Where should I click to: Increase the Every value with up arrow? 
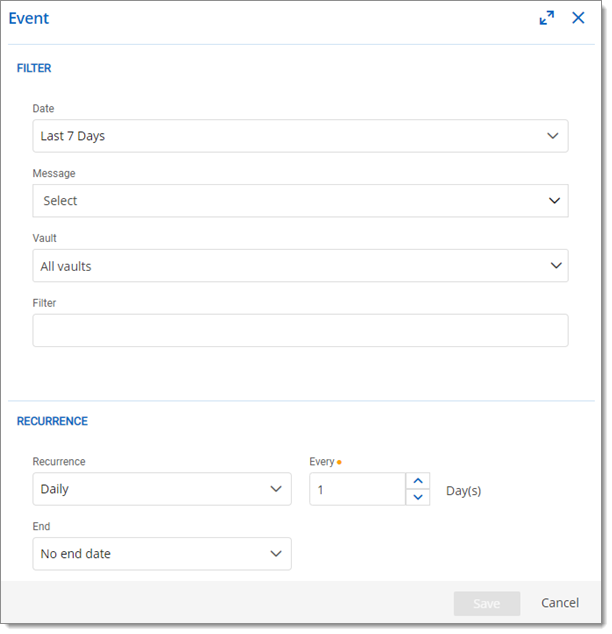click(418, 481)
